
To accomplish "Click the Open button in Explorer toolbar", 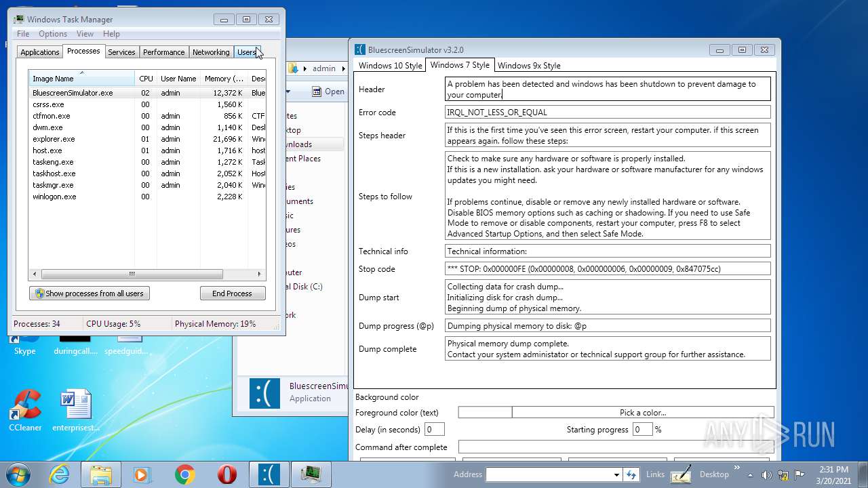I will click(328, 91).
